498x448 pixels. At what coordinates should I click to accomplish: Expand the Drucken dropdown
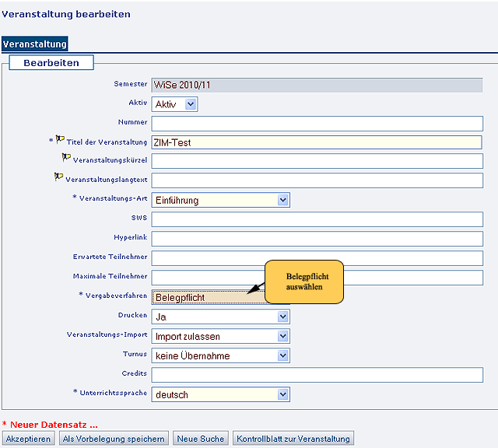221,317
